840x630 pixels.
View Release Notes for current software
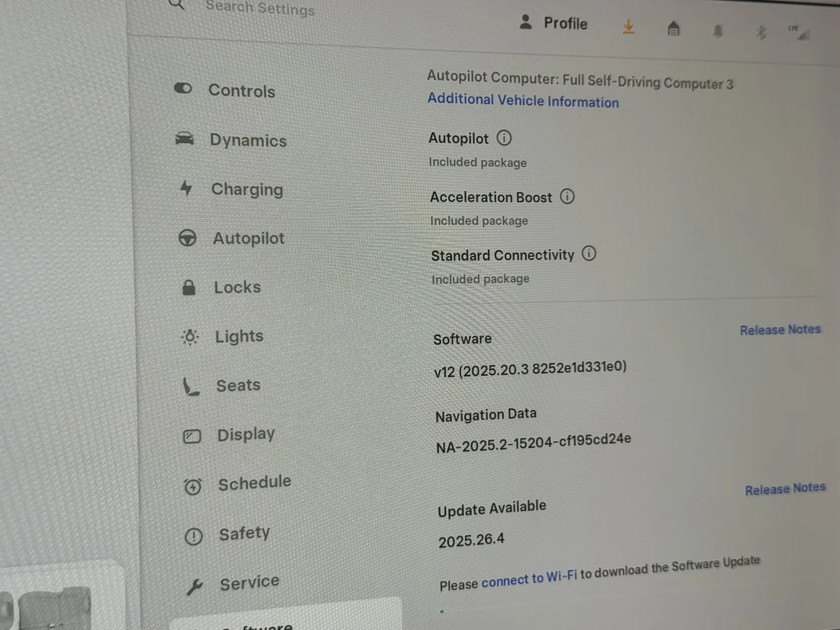[x=780, y=330]
